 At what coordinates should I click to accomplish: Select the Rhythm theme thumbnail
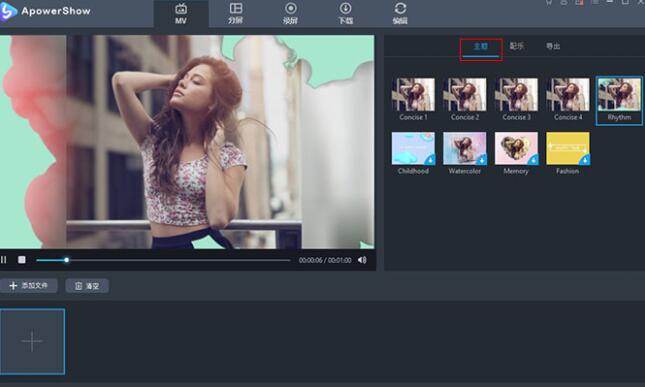[x=619, y=100]
